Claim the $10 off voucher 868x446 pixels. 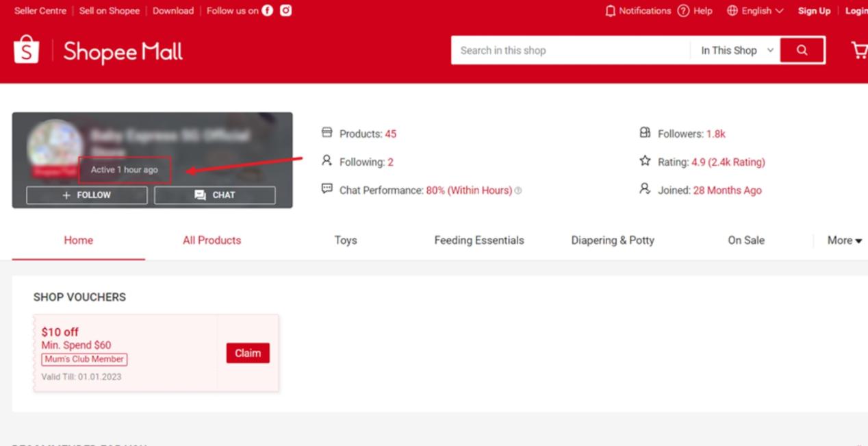[x=248, y=354]
